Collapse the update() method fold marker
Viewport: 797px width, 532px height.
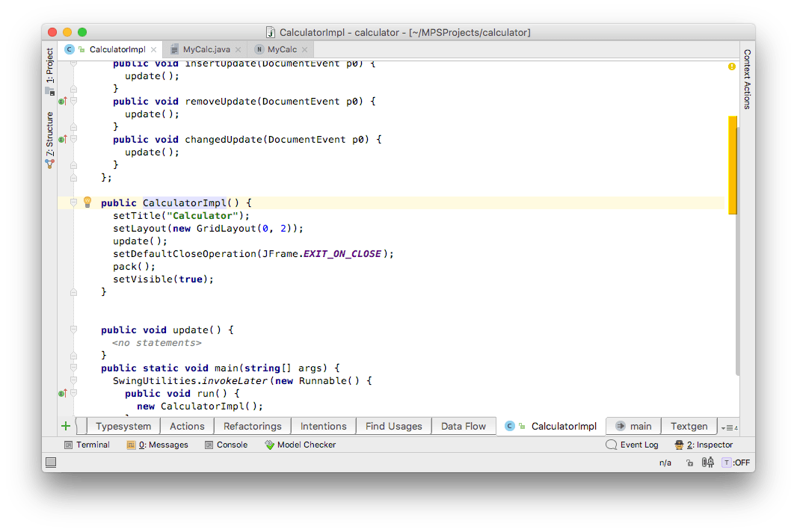[73, 330]
